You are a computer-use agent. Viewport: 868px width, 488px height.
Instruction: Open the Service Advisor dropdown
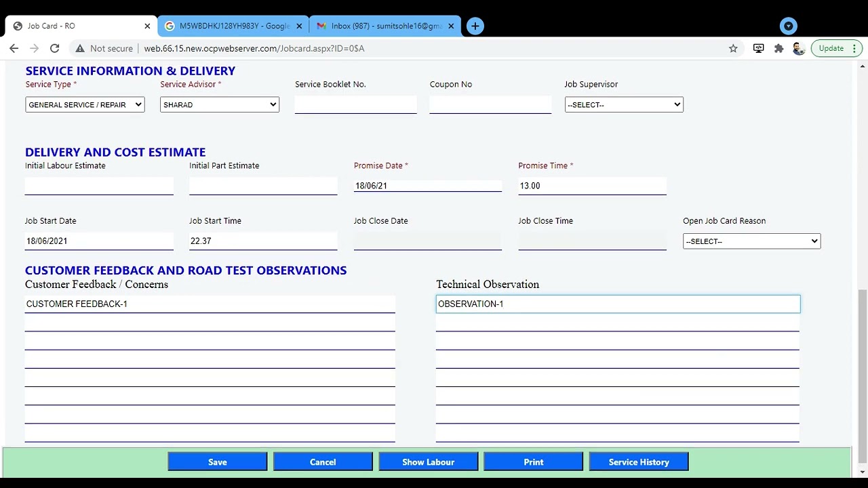click(x=220, y=104)
